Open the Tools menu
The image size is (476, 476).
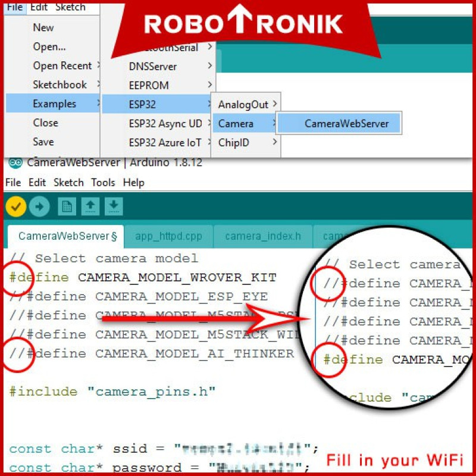103,182
